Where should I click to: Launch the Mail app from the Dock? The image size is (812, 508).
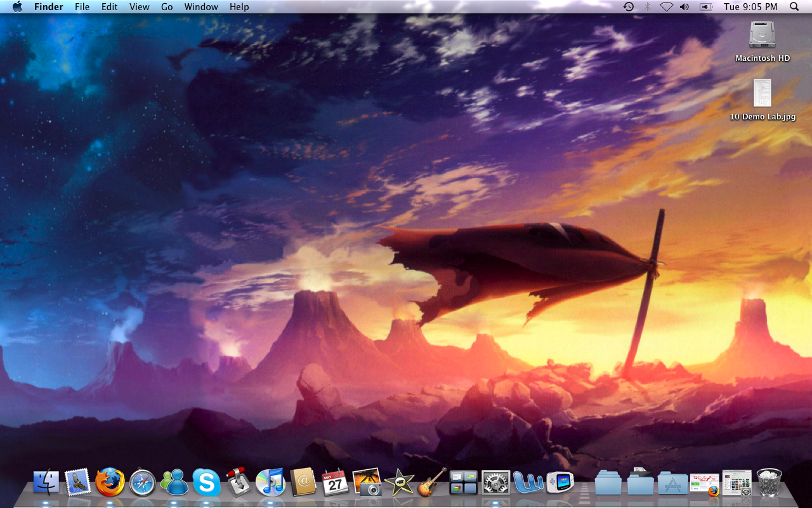[78, 483]
